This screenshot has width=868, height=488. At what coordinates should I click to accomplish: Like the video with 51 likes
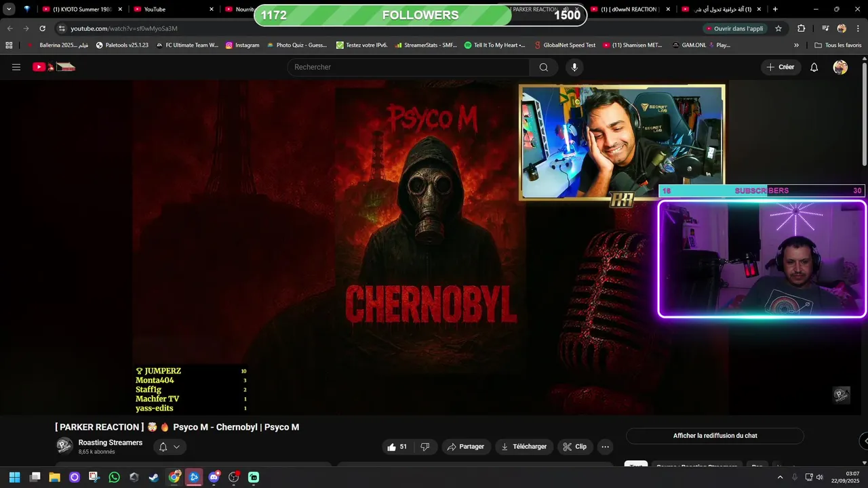click(397, 447)
